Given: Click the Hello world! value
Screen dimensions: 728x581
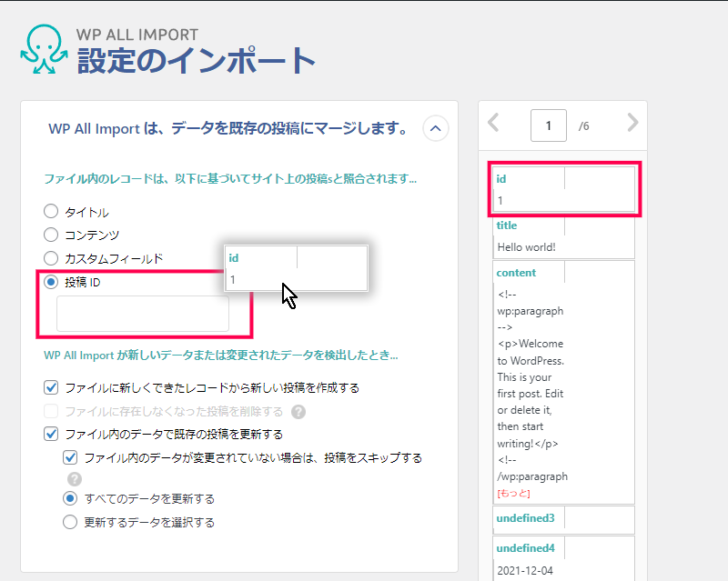Looking at the screenshot, I should pyautogui.click(x=527, y=247).
